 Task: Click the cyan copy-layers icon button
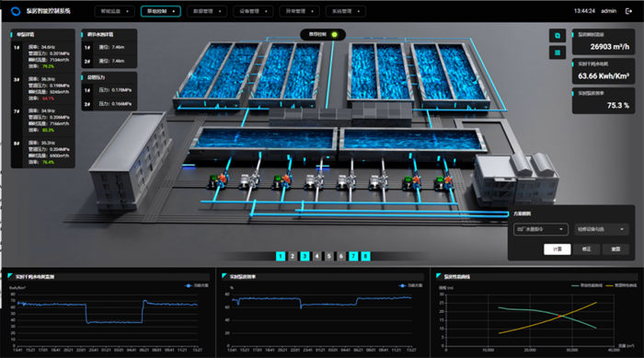point(558,35)
